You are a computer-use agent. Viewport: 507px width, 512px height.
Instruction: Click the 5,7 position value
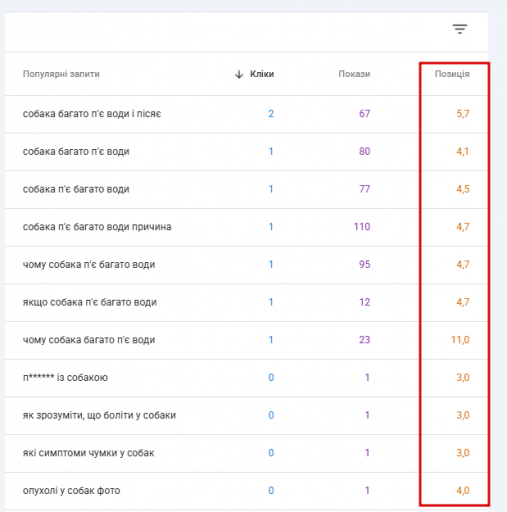pyautogui.click(x=463, y=114)
